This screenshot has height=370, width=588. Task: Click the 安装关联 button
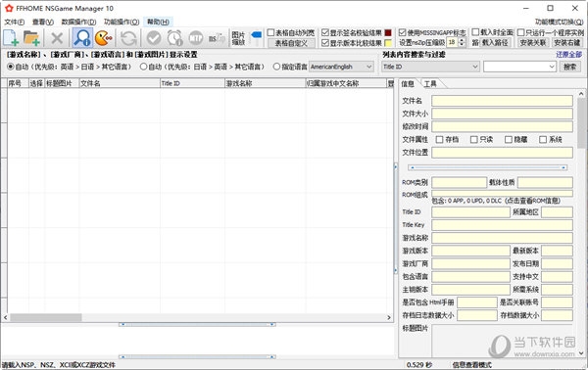coord(533,43)
